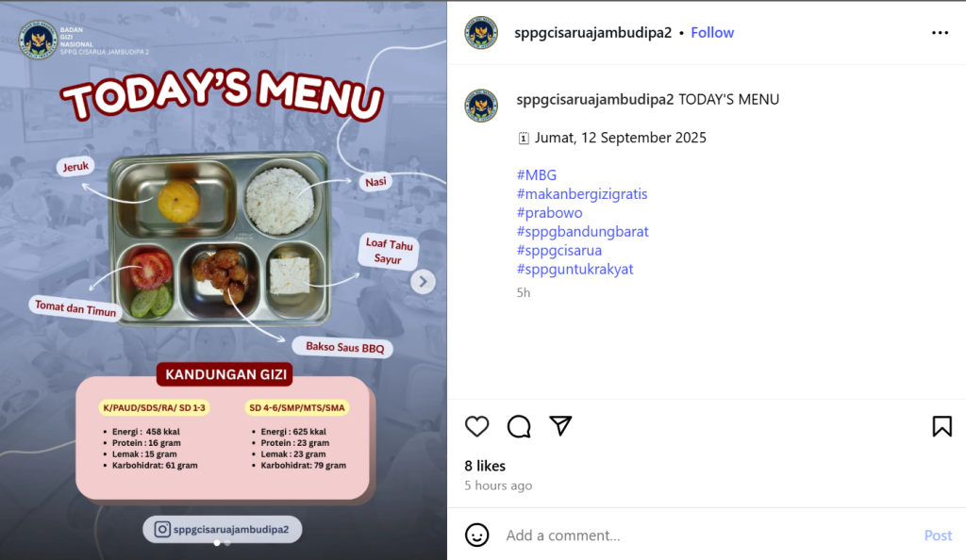Open the #sppgbandungbarat hashtag

(x=582, y=231)
